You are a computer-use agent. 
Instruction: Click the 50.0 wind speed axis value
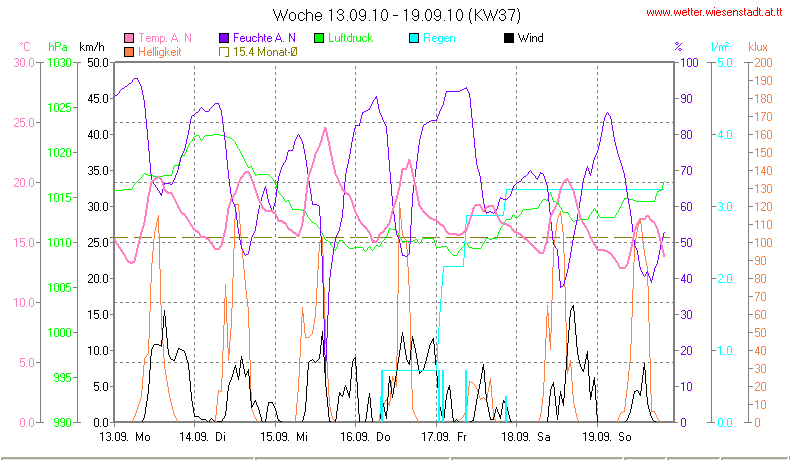click(98, 63)
